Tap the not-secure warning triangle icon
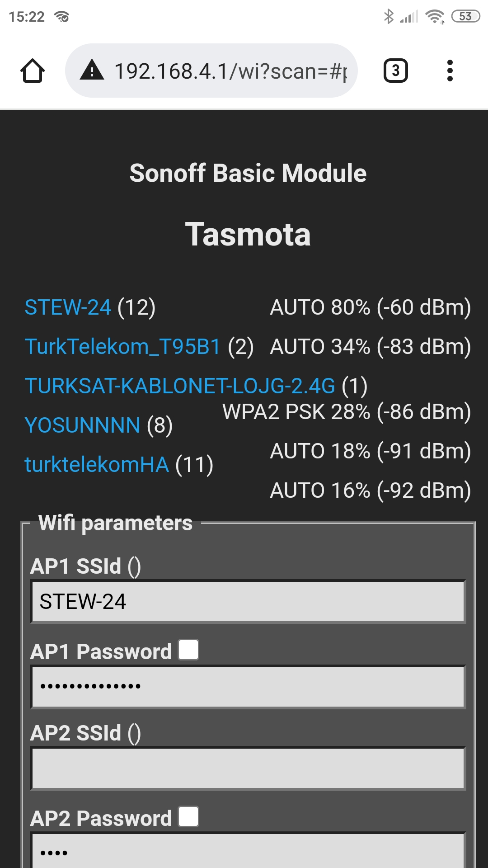488x868 pixels. tap(92, 71)
